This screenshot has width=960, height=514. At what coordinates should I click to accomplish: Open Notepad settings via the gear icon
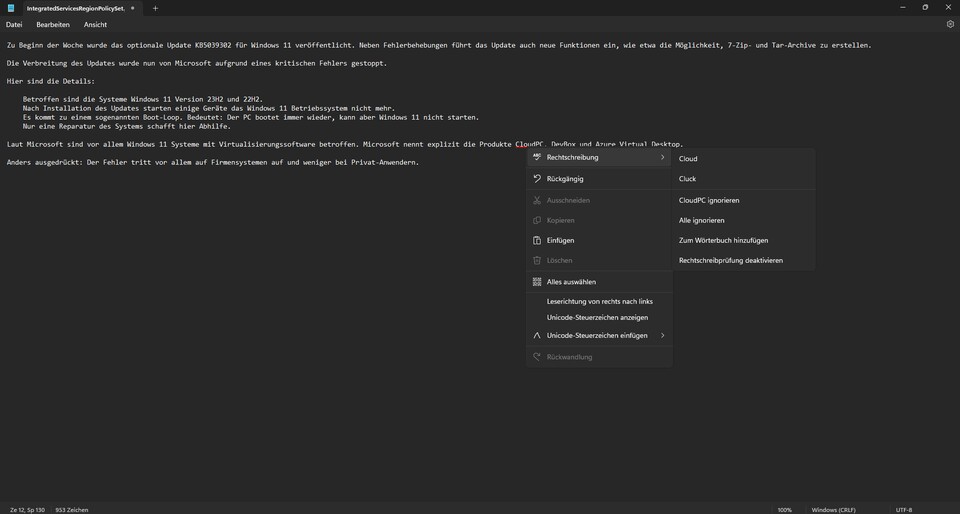click(x=950, y=24)
